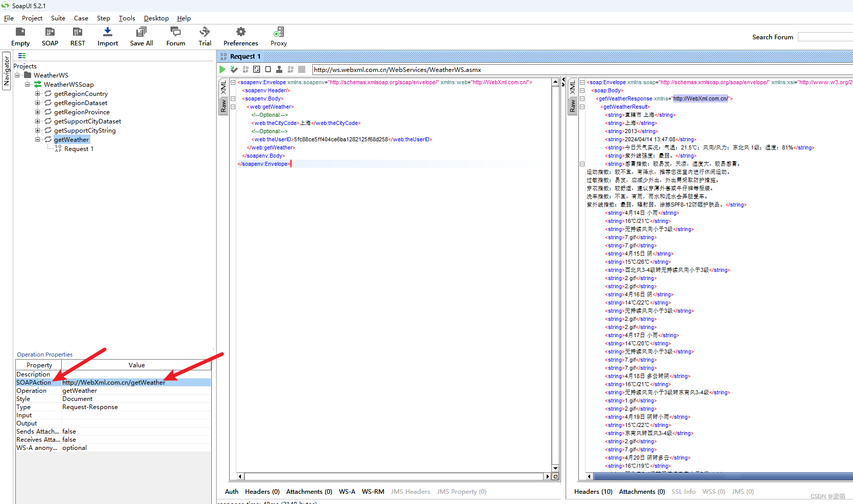Click the Search Forum input box
Image resolution: width=853 pixels, height=504 pixels.
(x=825, y=37)
